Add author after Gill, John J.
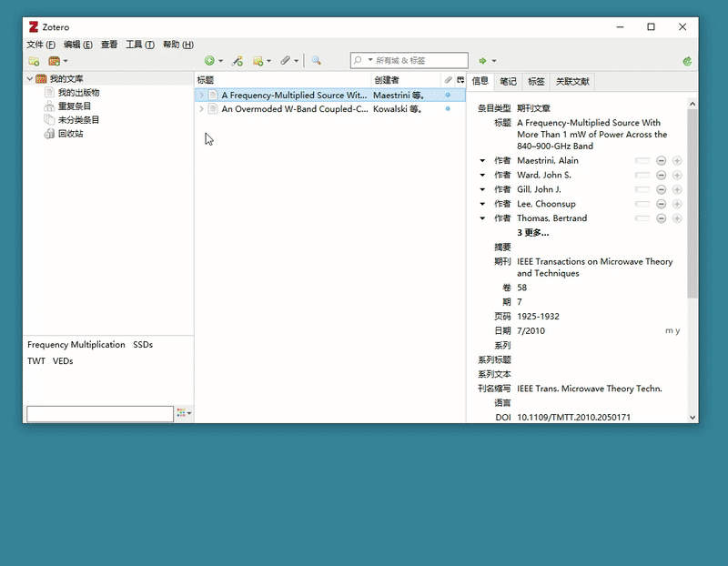The width and height of the screenshot is (728, 566). click(676, 190)
